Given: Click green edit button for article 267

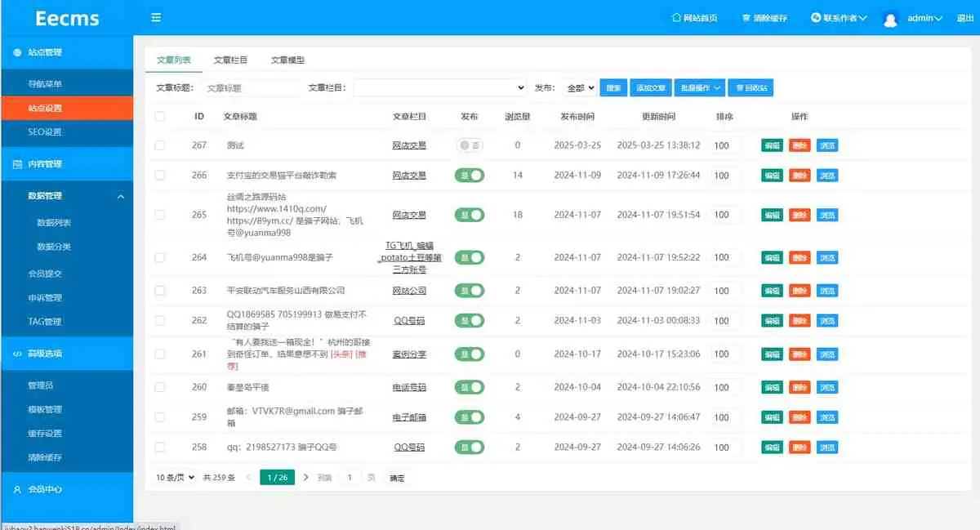Looking at the screenshot, I should (772, 145).
